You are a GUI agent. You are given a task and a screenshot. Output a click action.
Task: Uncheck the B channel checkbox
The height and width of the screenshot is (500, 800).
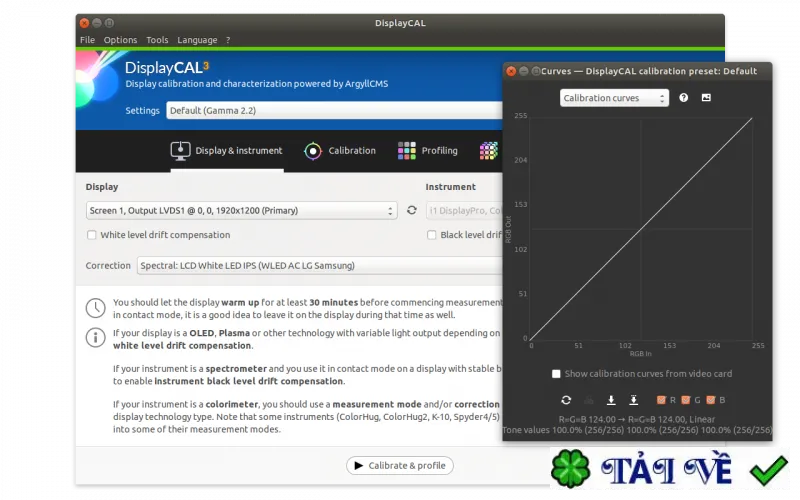point(710,400)
